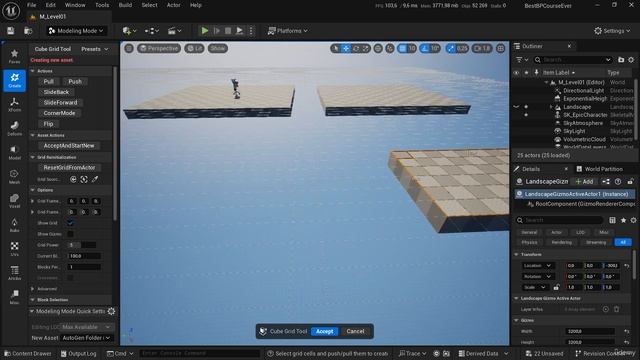Open the Model tools category

(x=14, y=153)
